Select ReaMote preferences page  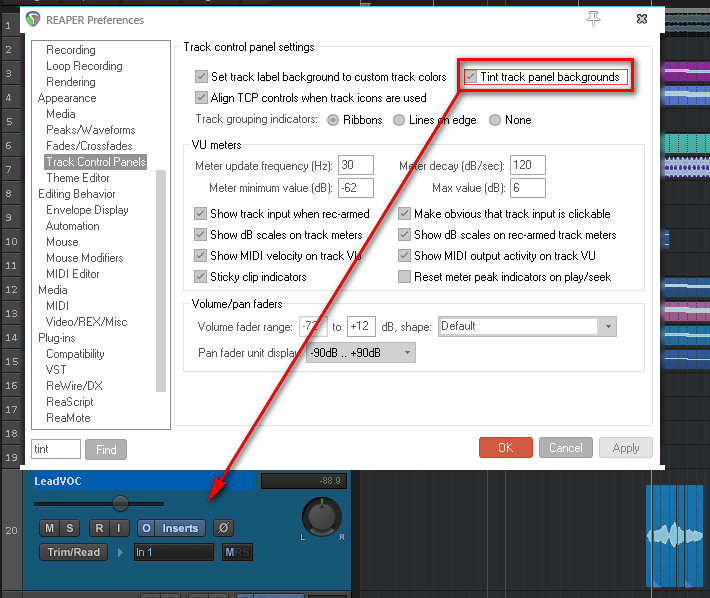coord(68,418)
